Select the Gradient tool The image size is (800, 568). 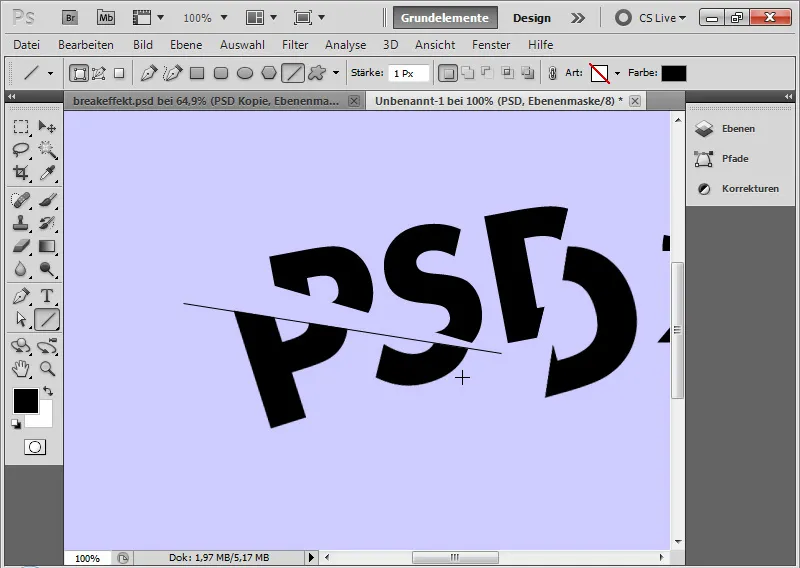click(47, 246)
